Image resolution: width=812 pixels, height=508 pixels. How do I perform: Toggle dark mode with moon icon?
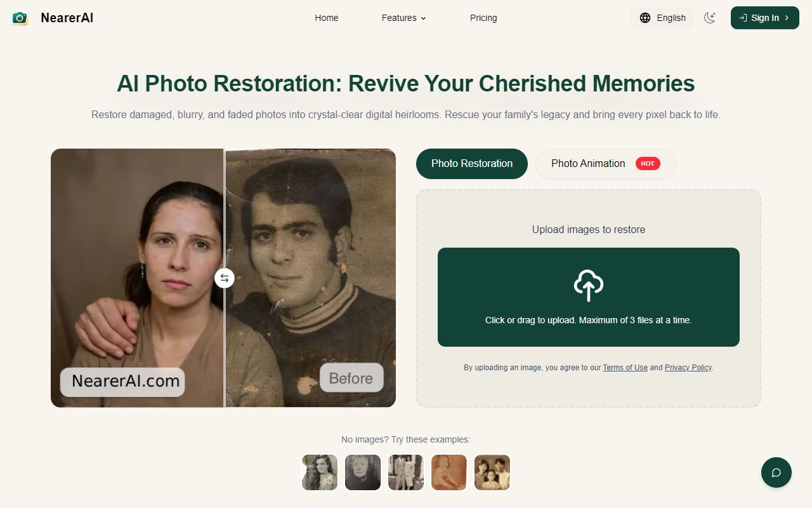710,18
